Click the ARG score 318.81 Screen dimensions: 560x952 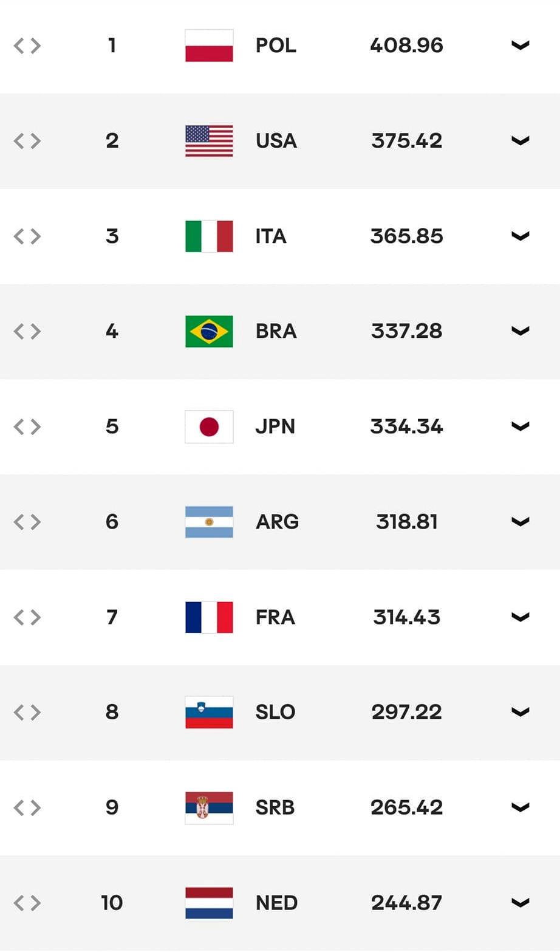click(407, 522)
